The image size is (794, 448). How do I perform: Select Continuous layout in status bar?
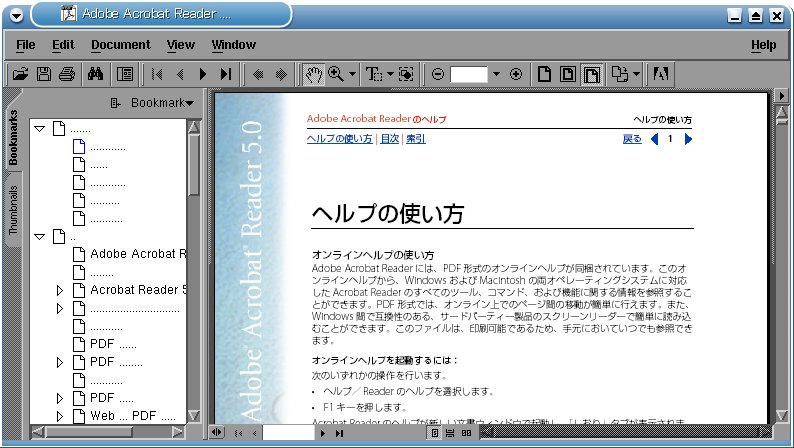450,433
